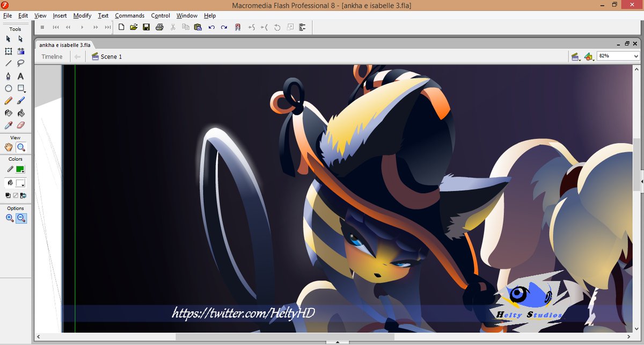Select the Brush tool
The image size is (644, 345).
pos(21,100)
